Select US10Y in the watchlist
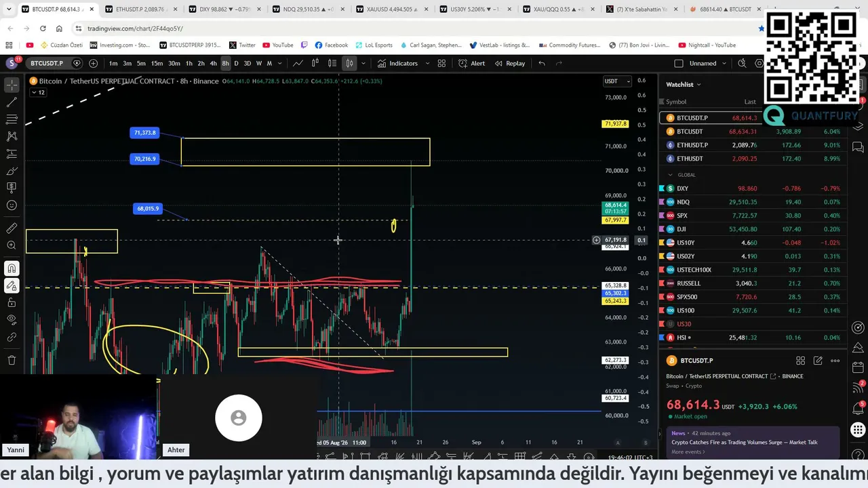This screenshot has height=488, width=868. 753,243
